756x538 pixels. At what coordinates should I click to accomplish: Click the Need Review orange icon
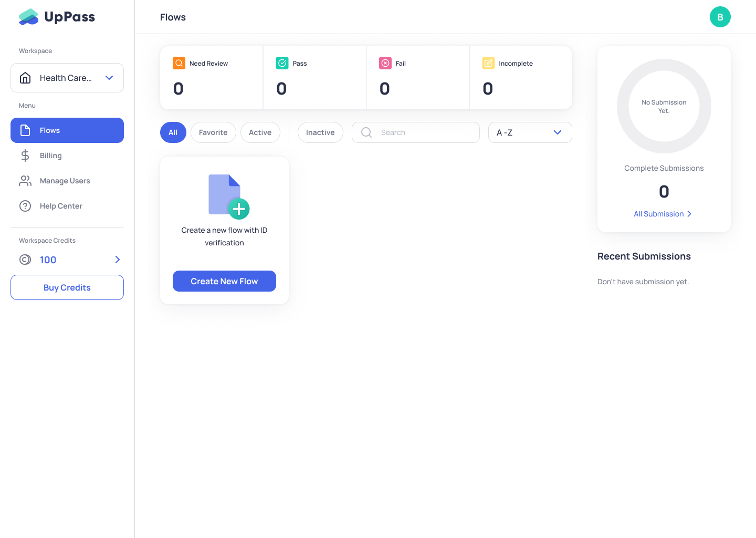pos(179,63)
